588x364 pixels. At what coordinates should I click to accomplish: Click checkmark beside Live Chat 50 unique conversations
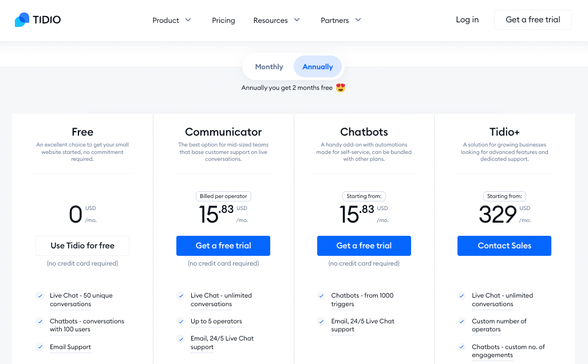[40, 296]
